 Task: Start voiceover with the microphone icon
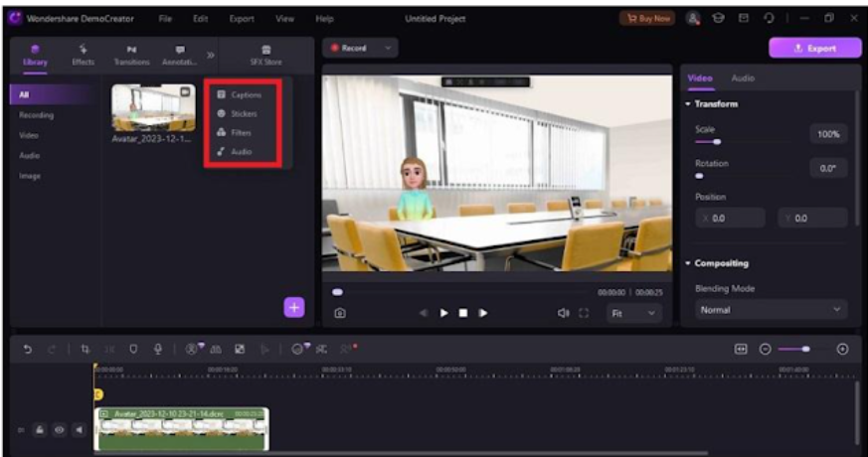pyautogui.click(x=158, y=349)
